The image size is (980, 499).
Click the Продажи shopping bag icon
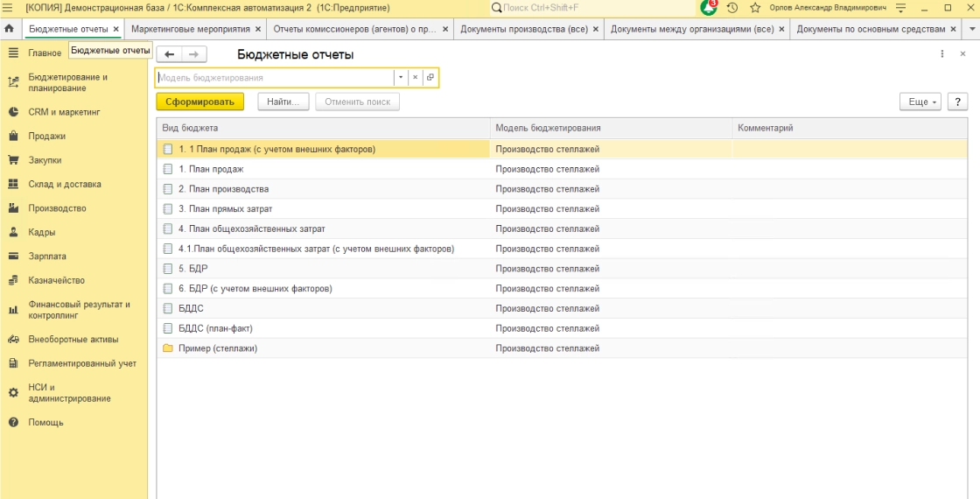click(x=13, y=136)
